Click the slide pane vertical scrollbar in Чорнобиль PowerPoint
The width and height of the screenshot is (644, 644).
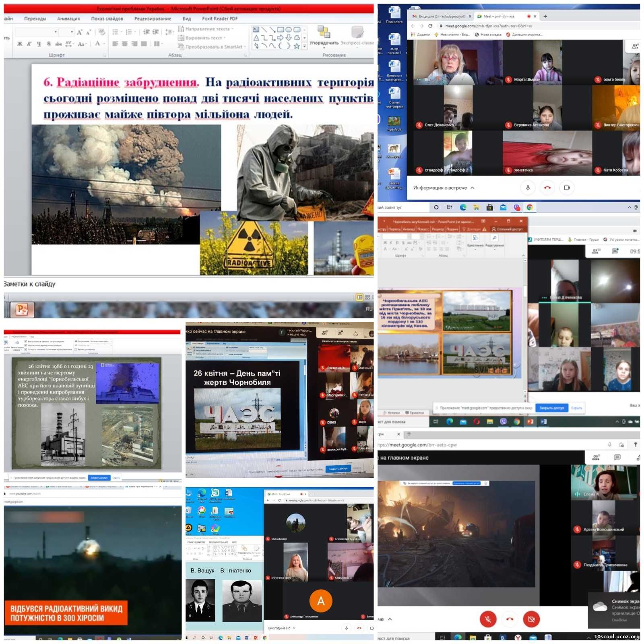[525, 326]
